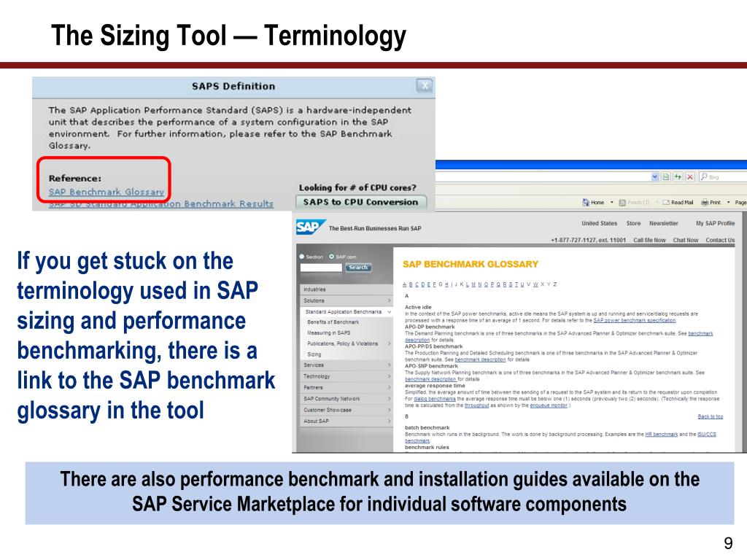Click the Print icon in browser toolbar
Viewport: 747px width, 560px height.
[705, 203]
